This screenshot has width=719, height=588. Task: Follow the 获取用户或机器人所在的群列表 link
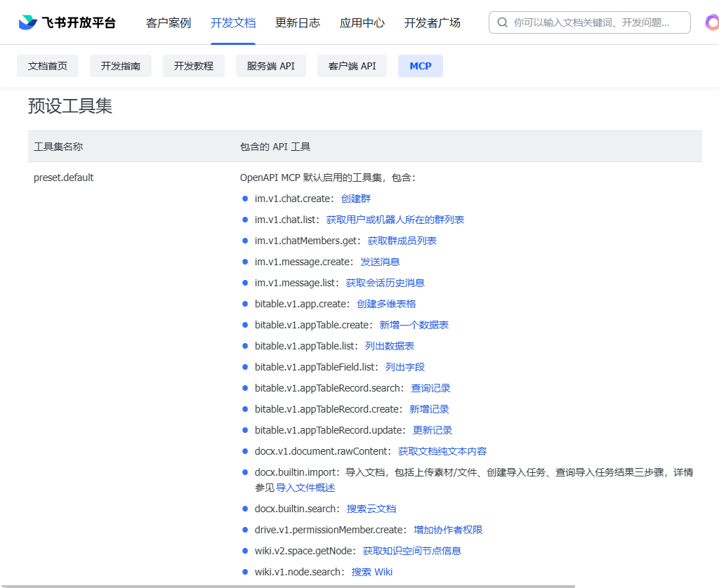point(395,220)
